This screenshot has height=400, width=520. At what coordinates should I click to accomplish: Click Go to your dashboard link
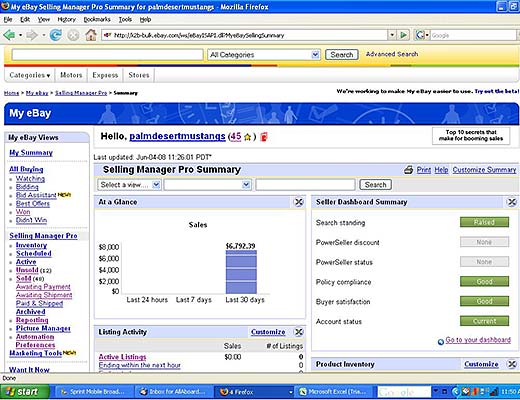tap(478, 340)
